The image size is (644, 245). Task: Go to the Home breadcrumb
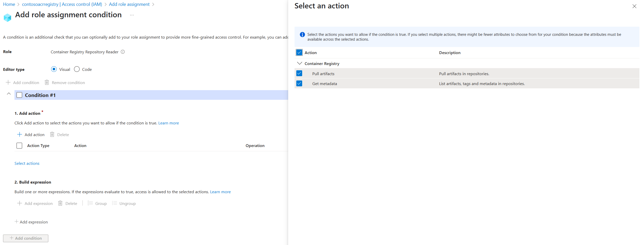[x=9, y=4]
